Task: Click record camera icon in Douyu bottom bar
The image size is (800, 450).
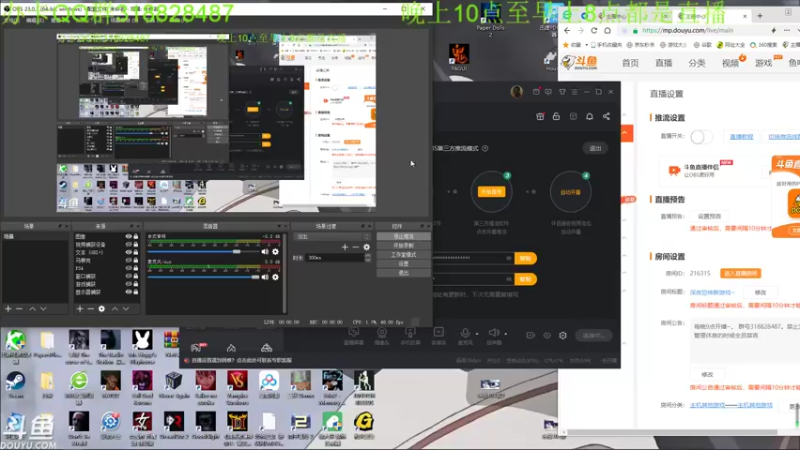Action: 531,335
